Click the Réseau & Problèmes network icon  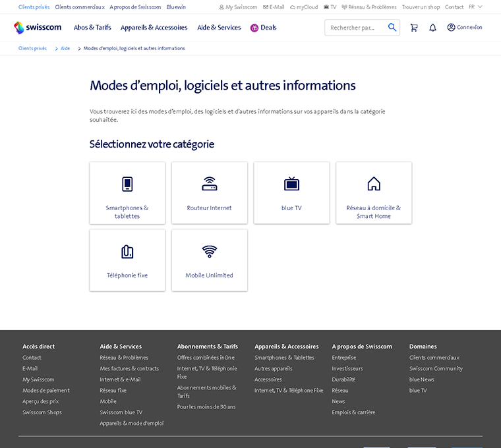344,7
